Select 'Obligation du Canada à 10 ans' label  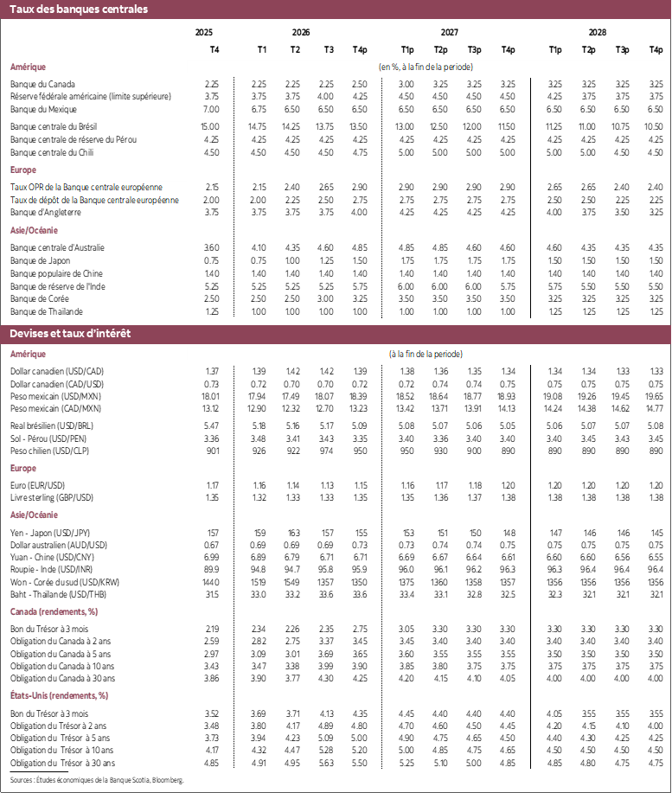click(62, 667)
